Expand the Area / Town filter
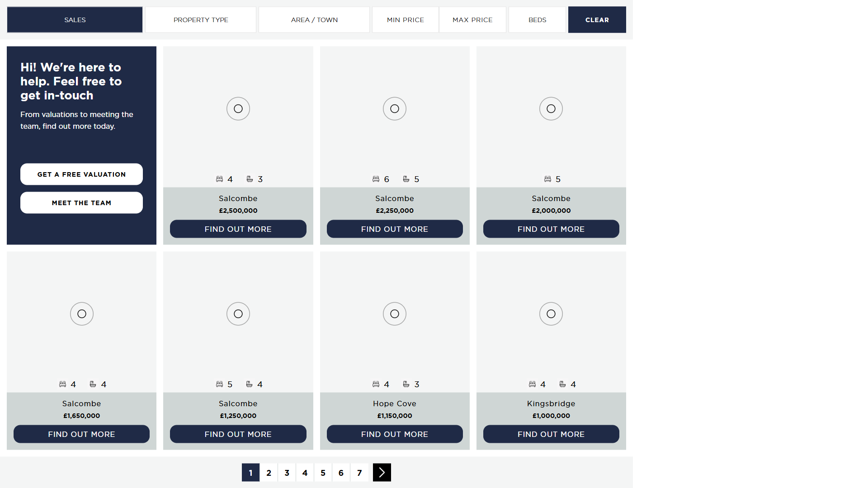Screen dimensions: 868x488 [314, 20]
